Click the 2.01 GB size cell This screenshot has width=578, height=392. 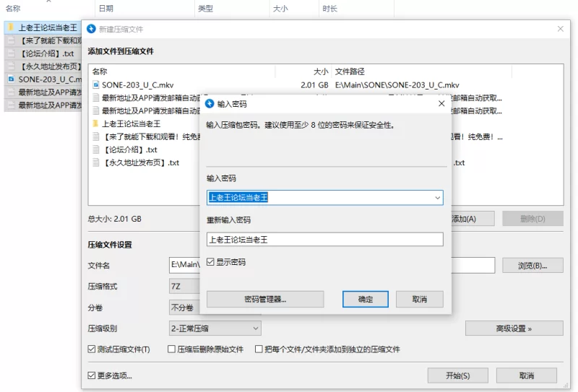coord(314,84)
